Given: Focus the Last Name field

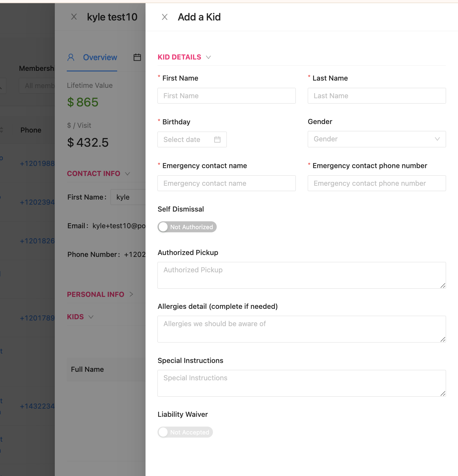Looking at the screenshot, I should [x=376, y=96].
